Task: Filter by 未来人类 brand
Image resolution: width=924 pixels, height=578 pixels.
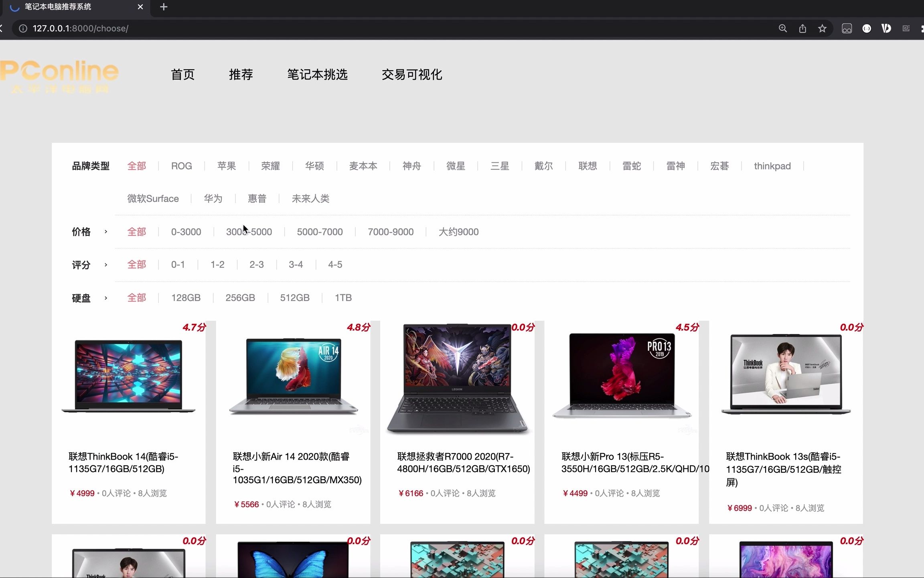Action: coord(311,199)
